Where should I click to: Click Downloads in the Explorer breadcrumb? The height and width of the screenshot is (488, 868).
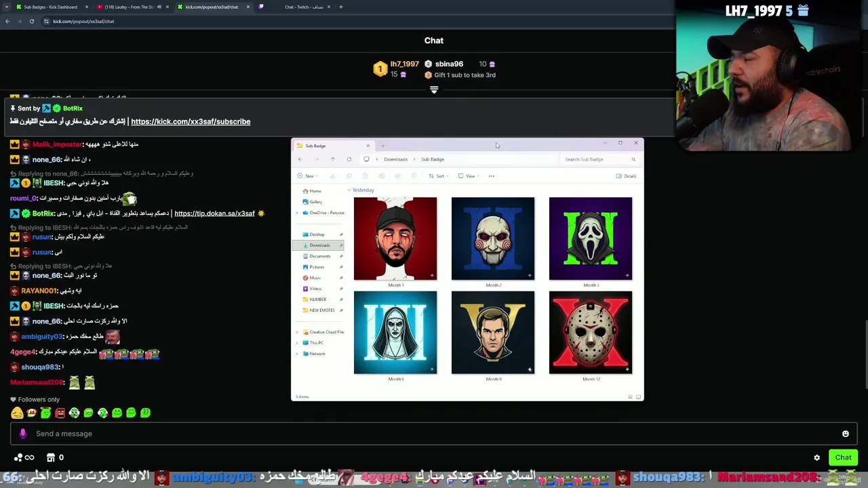pyautogui.click(x=395, y=159)
